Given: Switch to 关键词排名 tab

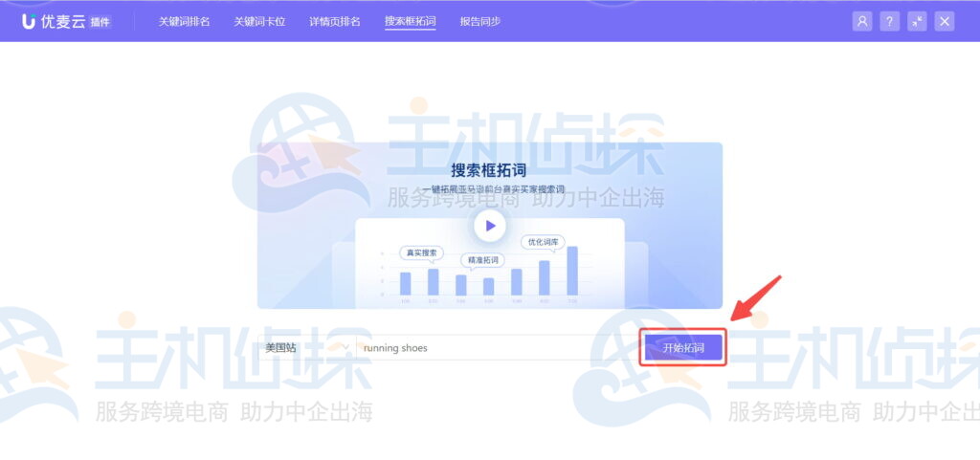Looking at the screenshot, I should point(184,22).
